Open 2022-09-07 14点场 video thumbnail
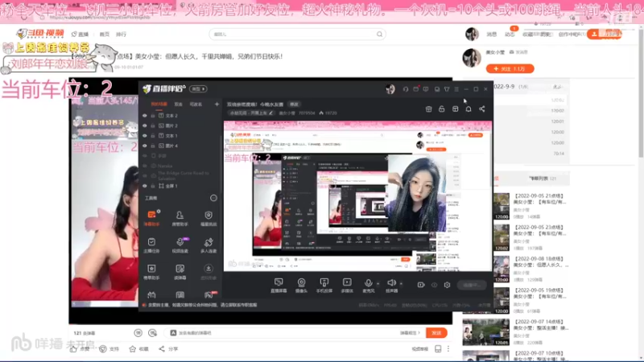Image resolution: width=644 pixels, height=362 pixels. point(486,332)
